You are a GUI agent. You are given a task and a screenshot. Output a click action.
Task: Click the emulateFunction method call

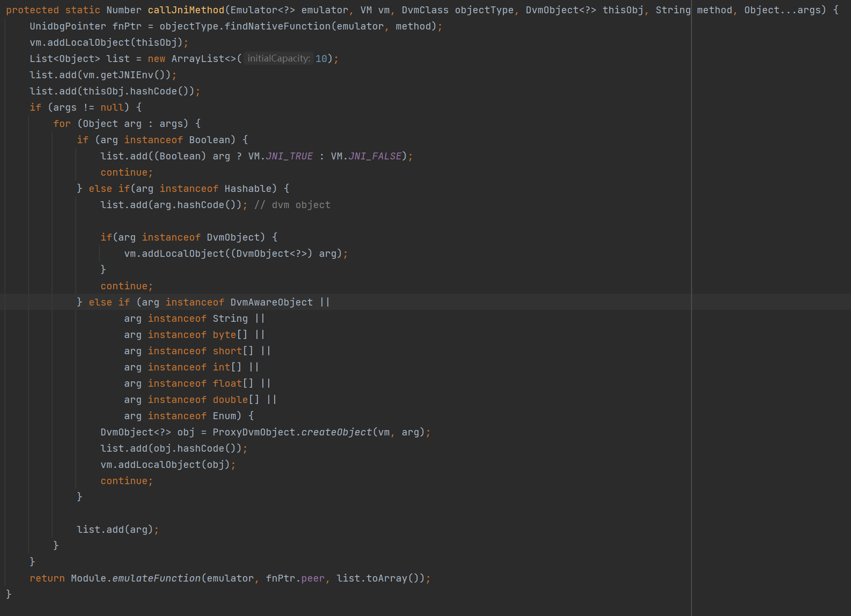point(156,578)
